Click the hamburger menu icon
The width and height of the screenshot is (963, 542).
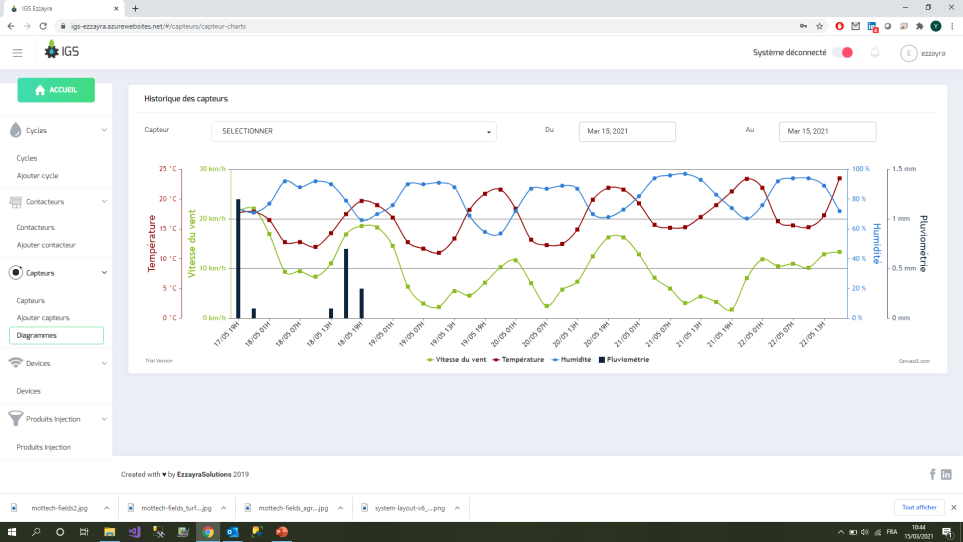[x=18, y=53]
